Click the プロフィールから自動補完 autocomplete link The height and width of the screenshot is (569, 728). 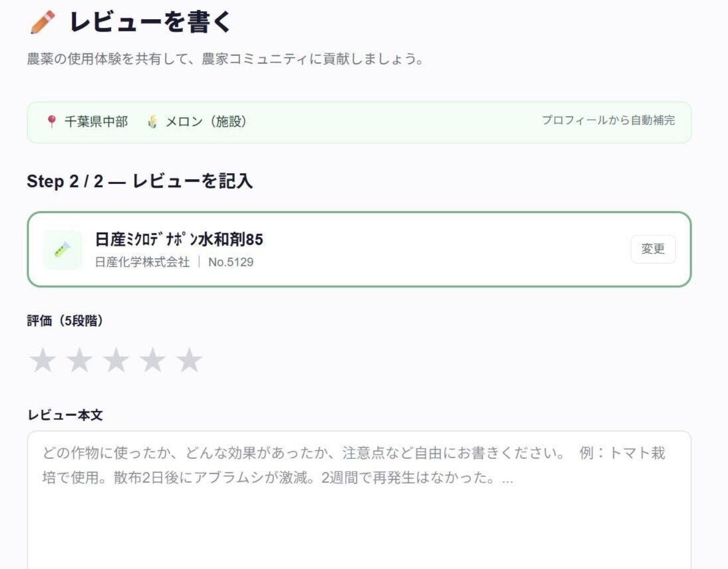click(x=608, y=121)
